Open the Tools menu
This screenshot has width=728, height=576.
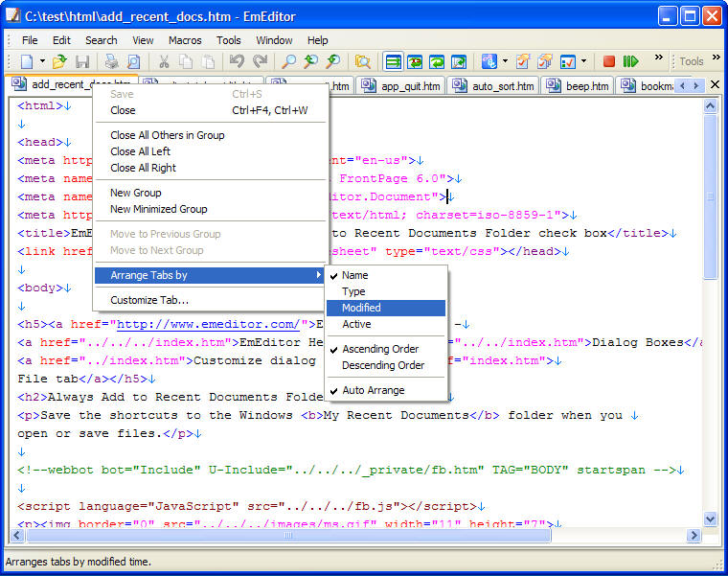tap(228, 40)
